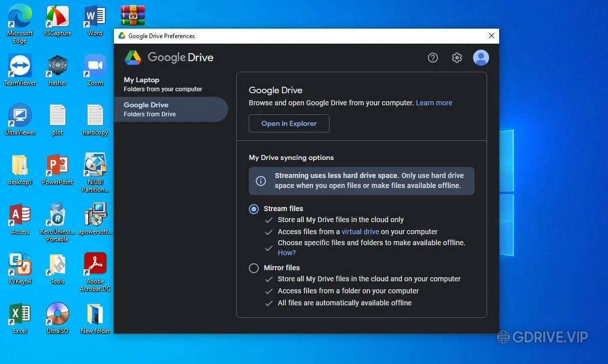Viewport: 608px width, 364px height.
Task: Open the Learn more link
Action: 434,103
